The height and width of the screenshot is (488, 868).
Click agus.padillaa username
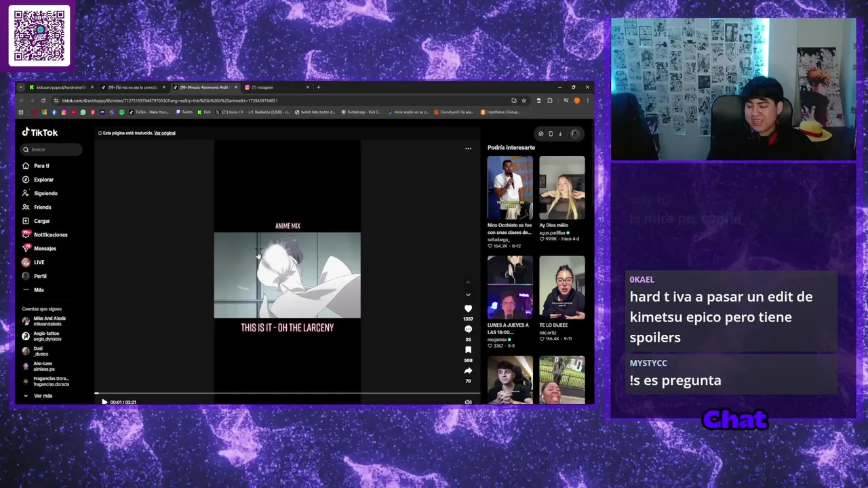coord(553,232)
